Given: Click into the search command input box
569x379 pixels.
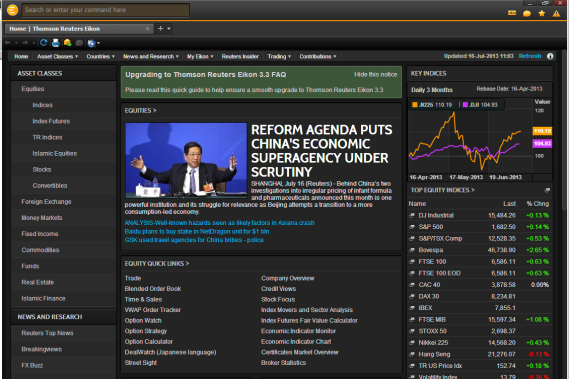Looking at the screenshot, I should click(106, 10).
